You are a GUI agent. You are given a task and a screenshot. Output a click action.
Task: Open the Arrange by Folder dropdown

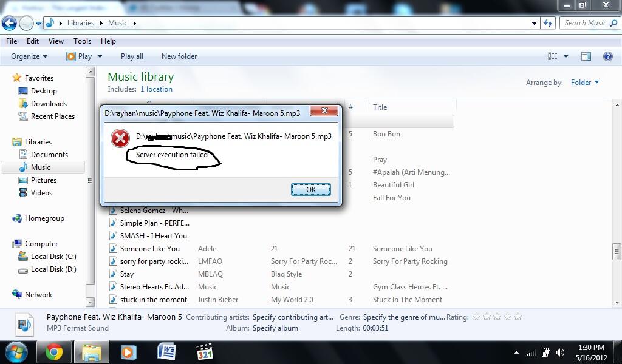point(585,83)
